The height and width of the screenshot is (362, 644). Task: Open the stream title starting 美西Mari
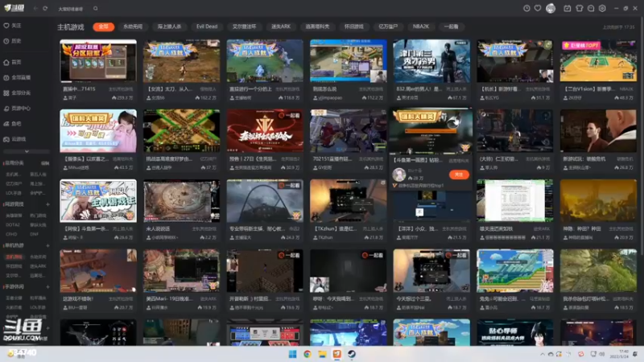pyautogui.click(x=170, y=298)
